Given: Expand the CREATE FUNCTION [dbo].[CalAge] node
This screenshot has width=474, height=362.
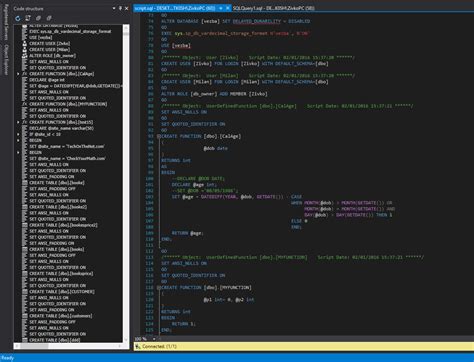Looking at the screenshot, I should click(18, 74).
